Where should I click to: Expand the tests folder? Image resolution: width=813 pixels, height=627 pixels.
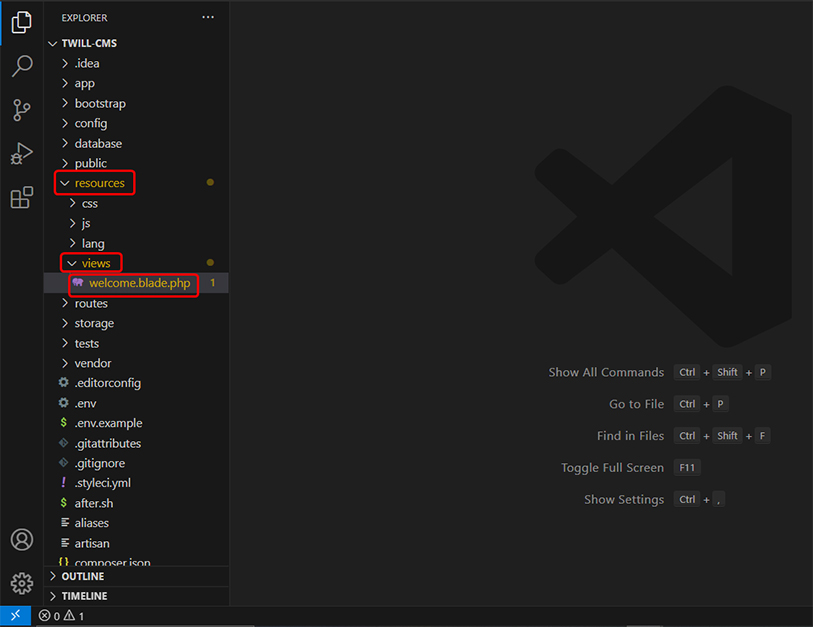coord(65,343)
